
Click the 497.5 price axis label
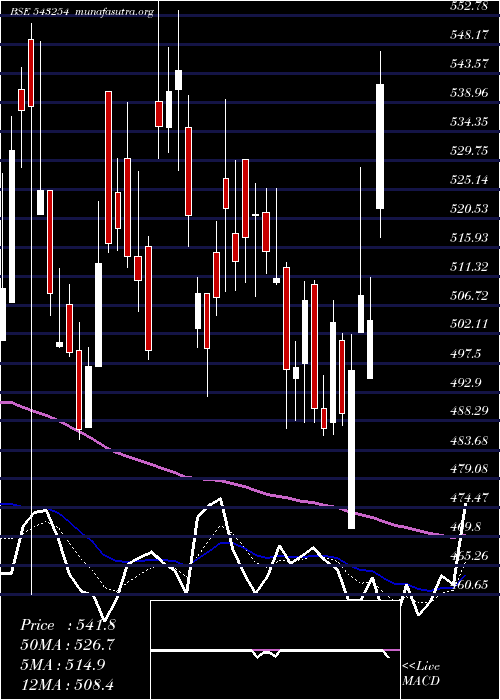[465, 354]
